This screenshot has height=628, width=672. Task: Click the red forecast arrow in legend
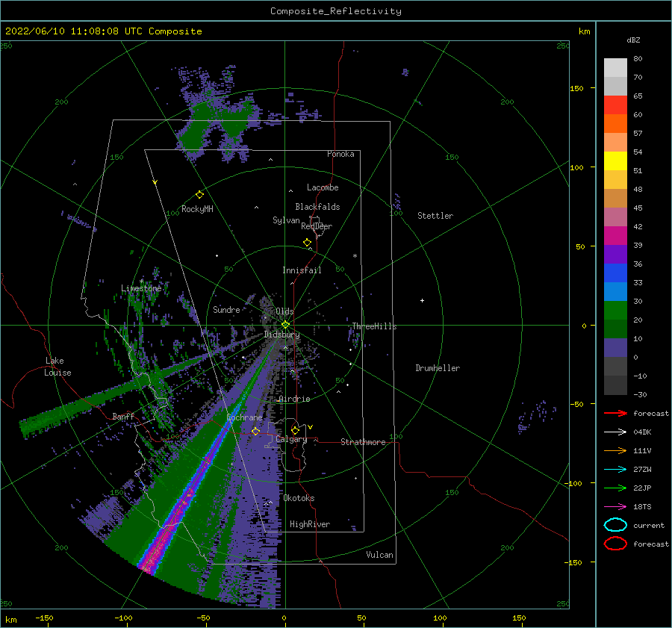click(615, 413)
